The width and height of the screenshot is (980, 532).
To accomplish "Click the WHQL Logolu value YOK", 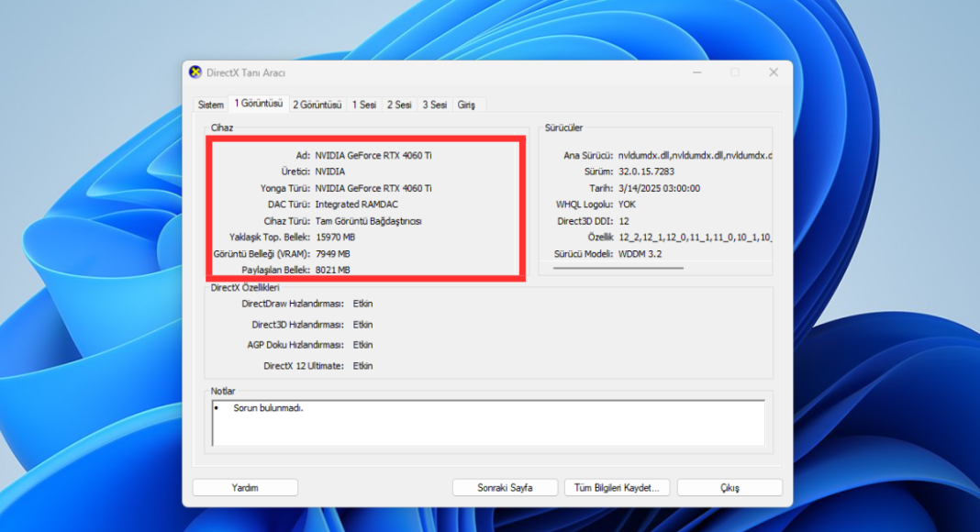I will 627,205.
